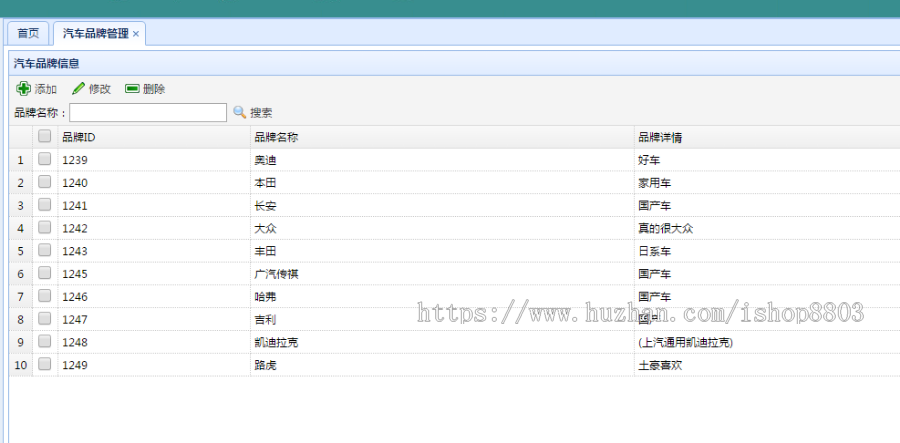Check the box for brand 1246

[x=44, y=296]
